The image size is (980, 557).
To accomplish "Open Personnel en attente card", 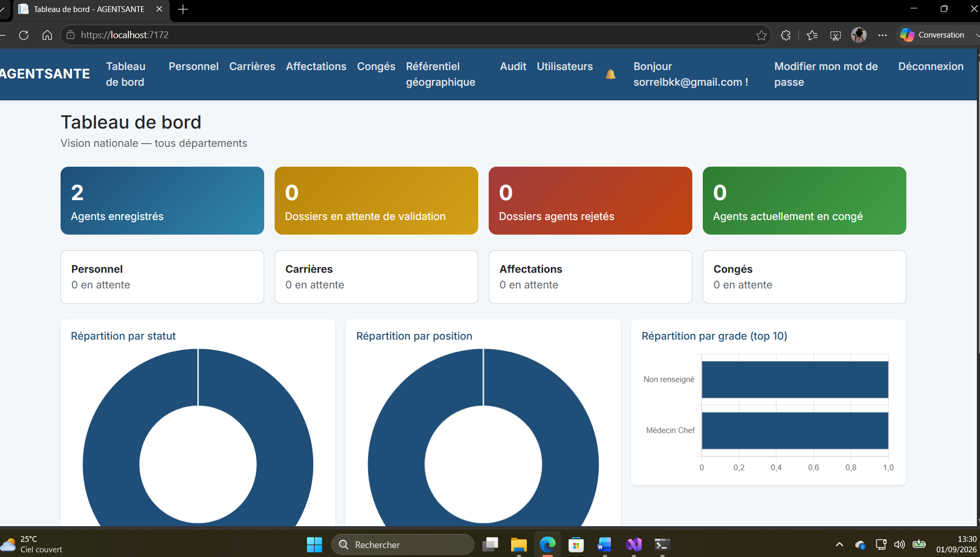I will click(162, 277).
